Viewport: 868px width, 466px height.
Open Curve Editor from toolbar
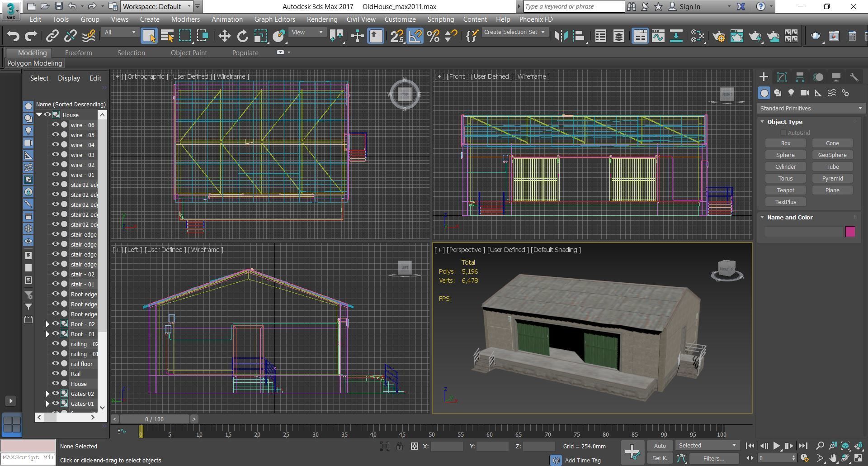click(658, 36)
